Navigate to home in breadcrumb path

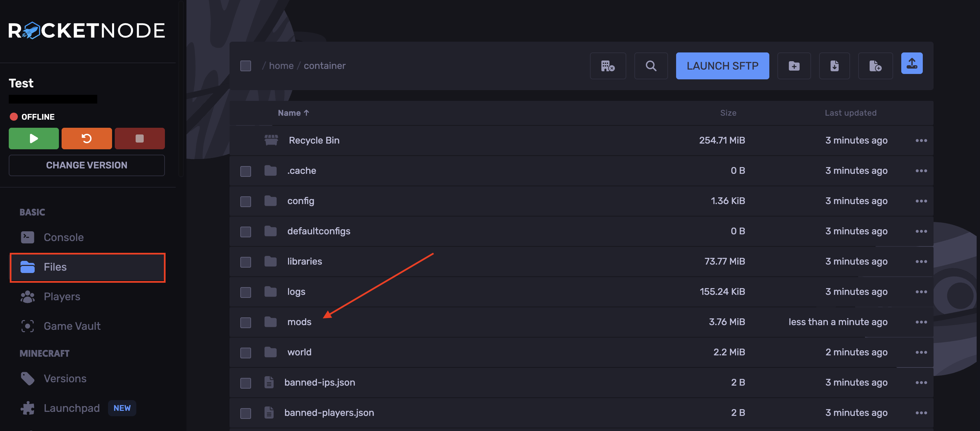coord(281,66)
